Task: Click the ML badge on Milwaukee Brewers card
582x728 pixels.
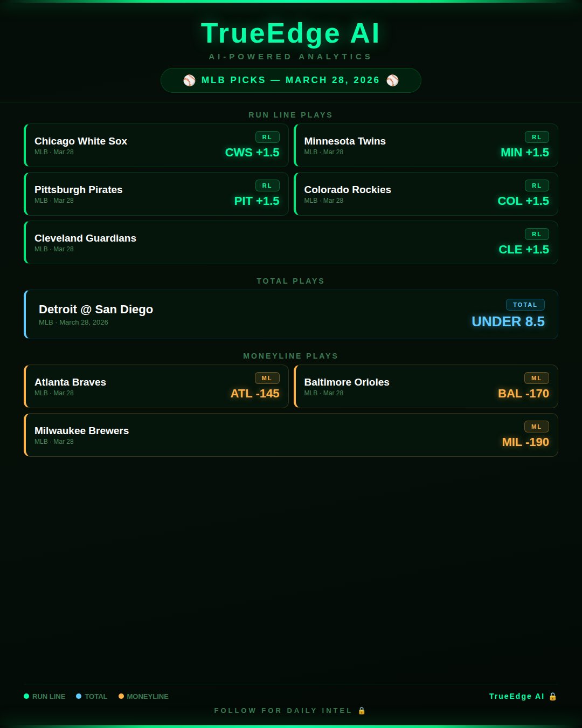Action: 537,427
